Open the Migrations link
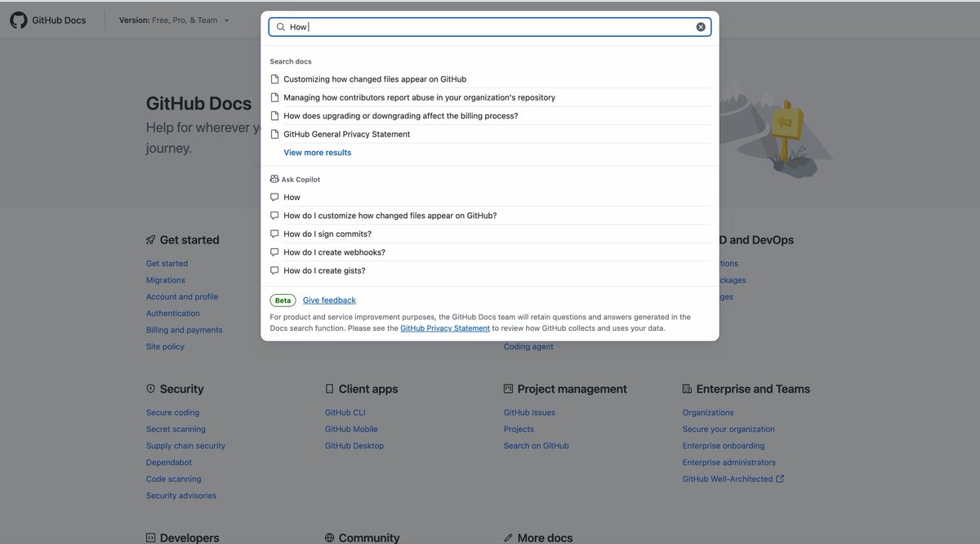Image resolution: width=980 pixels, height=544 pixels. click(166, 280)
